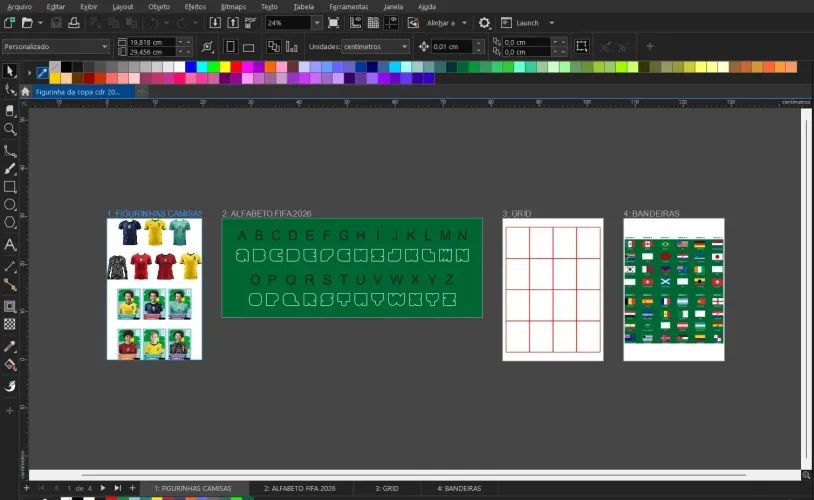This screenshot has width=814, height=500.
Task: Open the Ferramentas menu
Action: pyautogui.click(x=348, y=7)
